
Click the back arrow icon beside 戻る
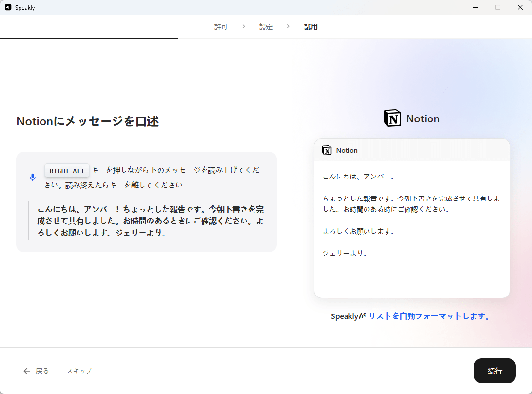click(27, 371)
